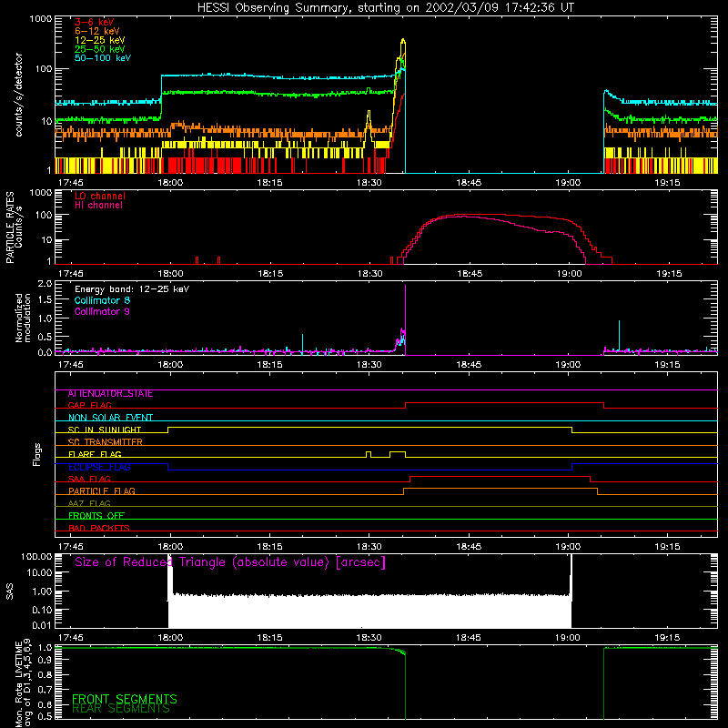Click the FLARE_FLAG label
This screenshot has height=728, width=728.
pos(95,454)
